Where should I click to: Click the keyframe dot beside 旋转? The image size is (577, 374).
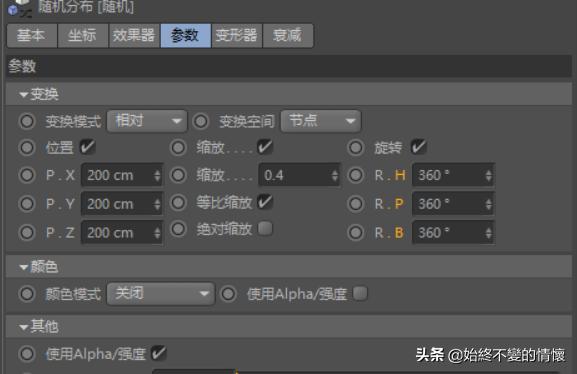point(356,148)
